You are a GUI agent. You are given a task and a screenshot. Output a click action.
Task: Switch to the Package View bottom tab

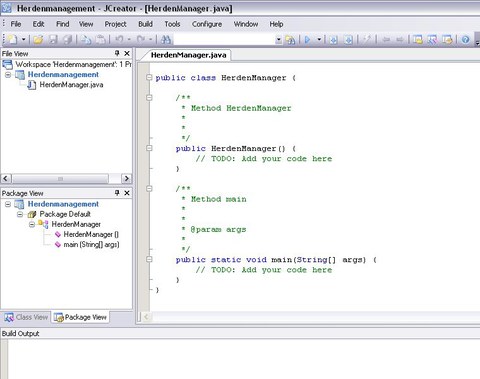coord(80,317)
